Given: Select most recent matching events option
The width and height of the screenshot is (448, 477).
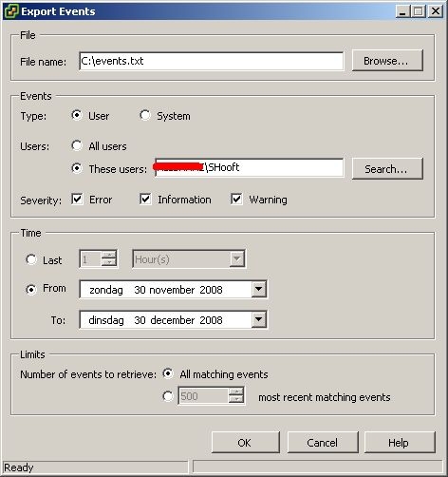Looking at the screenshot, I should coord(168,396).
